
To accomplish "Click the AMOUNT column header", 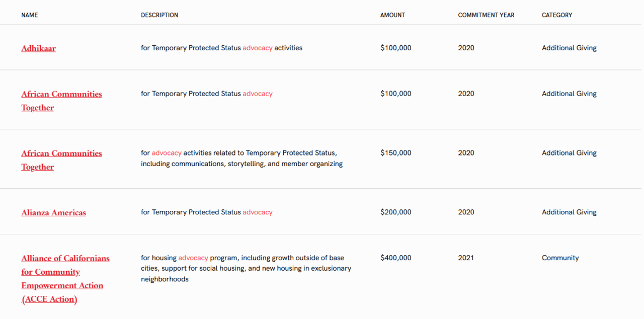I will [x=392, y=15].
